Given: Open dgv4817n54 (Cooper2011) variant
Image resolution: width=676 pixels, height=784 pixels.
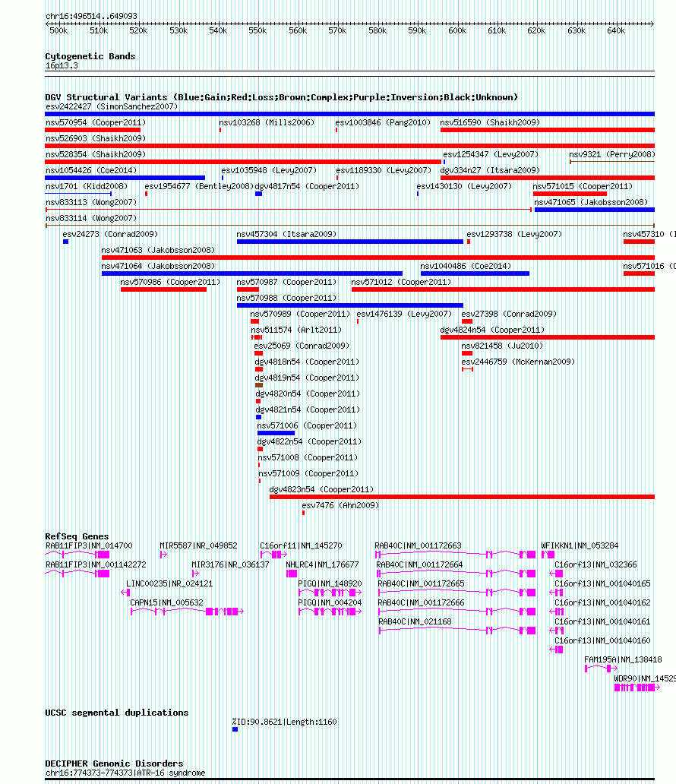Looking at the screenshot, I should coord(307,186).
